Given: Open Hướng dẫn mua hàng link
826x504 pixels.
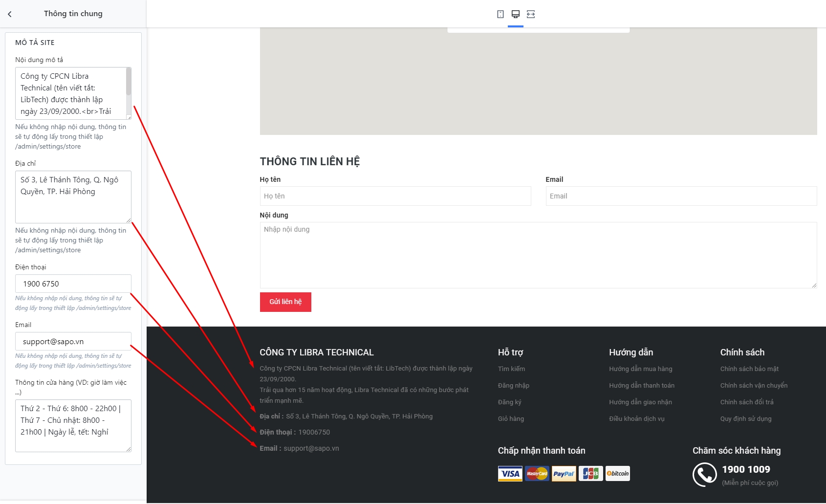Looking at the screenshot, I should [641, 369].
